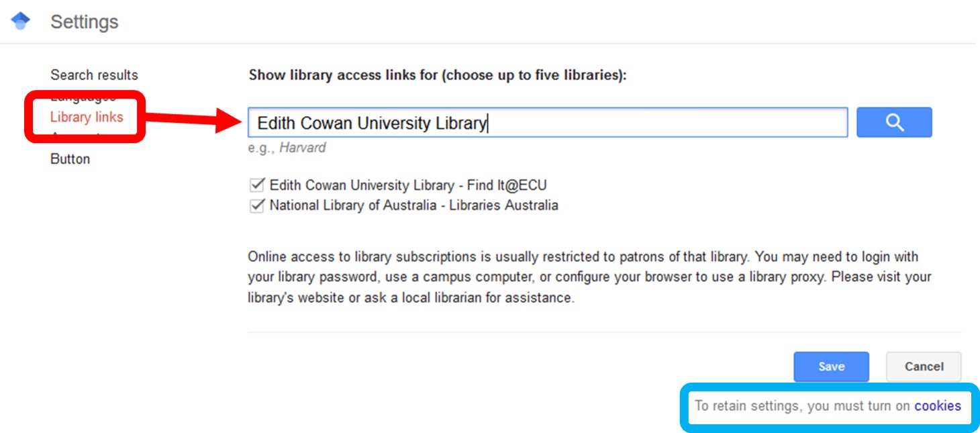The image size is (980, 433).
Task: Save your chosen library links
Action: [831, 367]
